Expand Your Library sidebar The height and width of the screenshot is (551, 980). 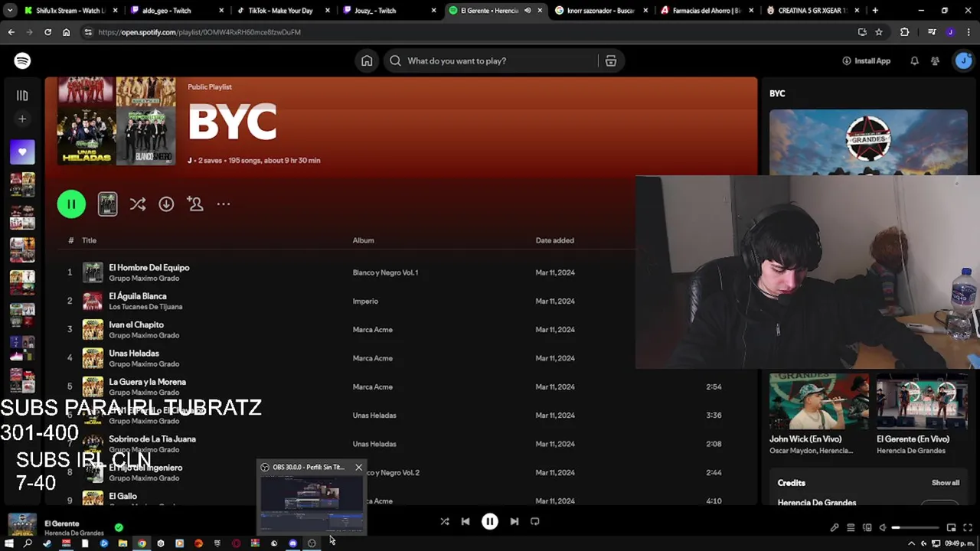pos(22,96)
